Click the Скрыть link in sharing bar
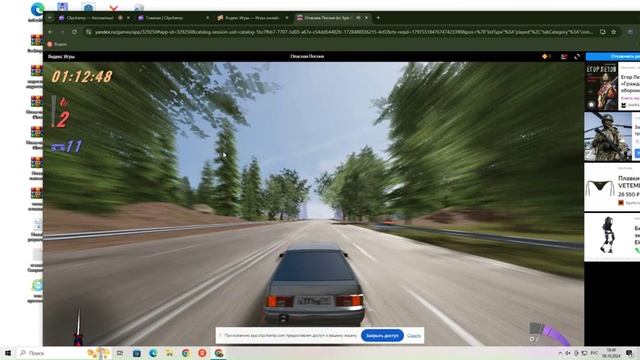The image size is (640, 360). [413, 336]
